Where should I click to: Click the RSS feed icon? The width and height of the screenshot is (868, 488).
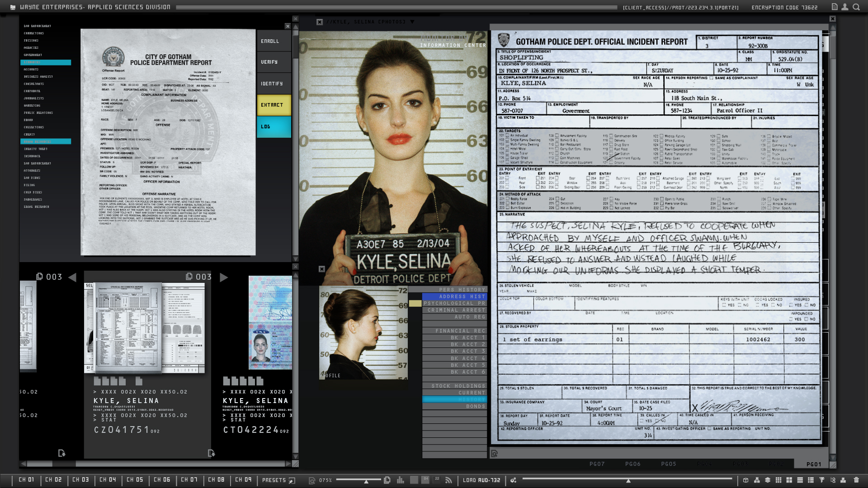pyautogui.click(x=448, y=480)
